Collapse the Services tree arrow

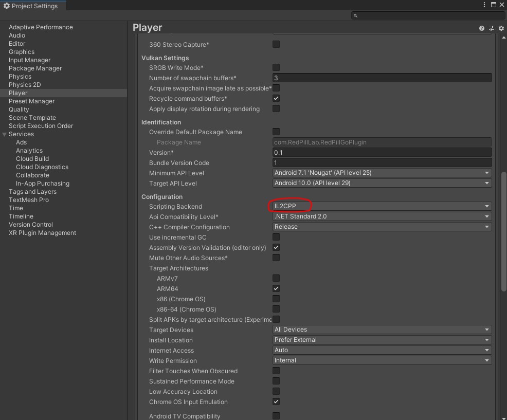(x=5, y=134)
